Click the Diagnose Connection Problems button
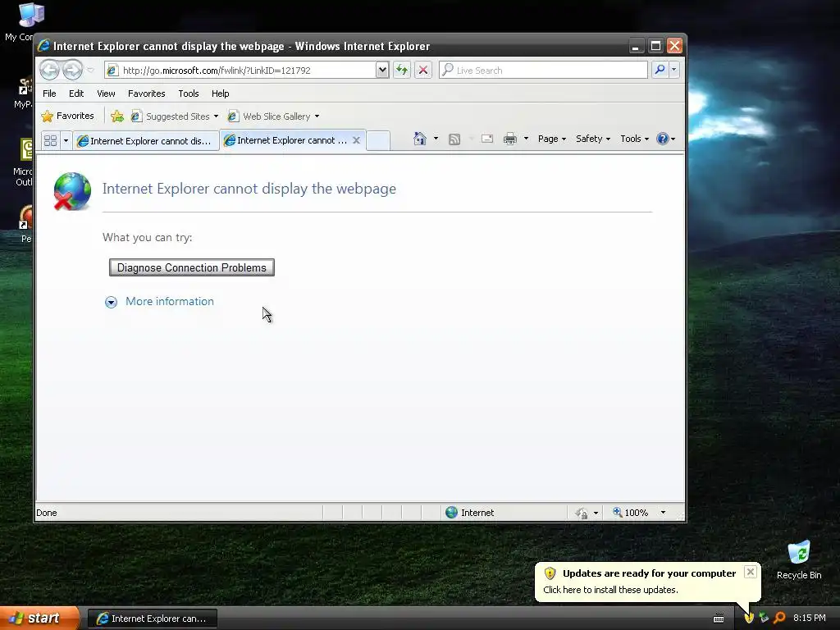840x630 pixels. (x=192, y=267)
